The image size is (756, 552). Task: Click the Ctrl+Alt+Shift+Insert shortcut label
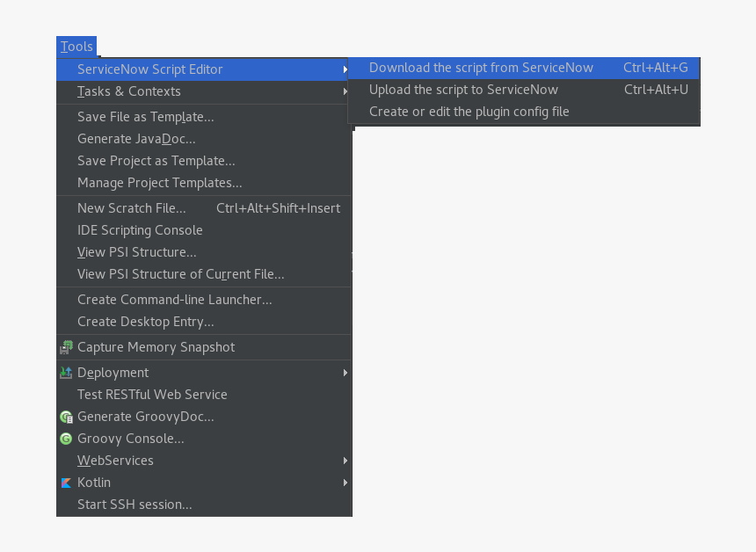click(278, 208)
